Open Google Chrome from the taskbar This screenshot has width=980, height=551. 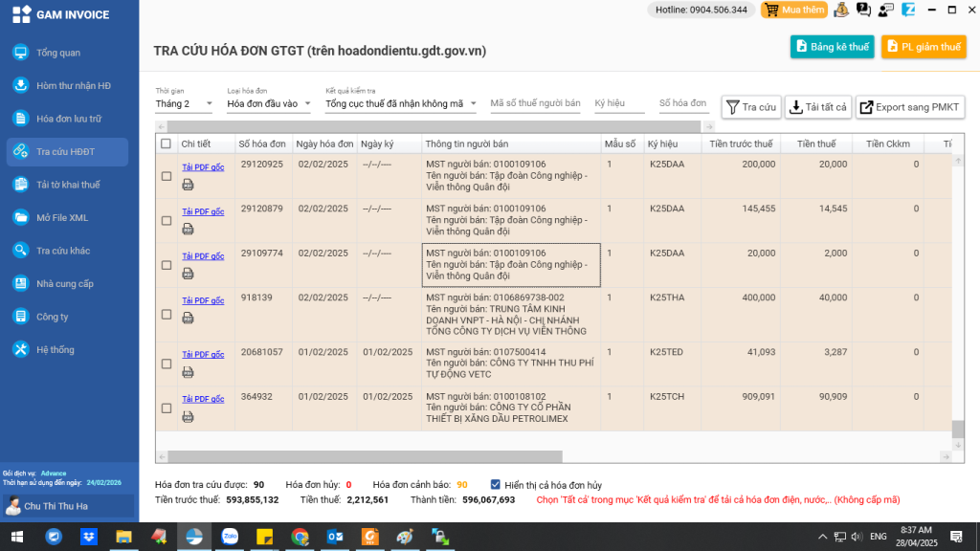[300, 537]
